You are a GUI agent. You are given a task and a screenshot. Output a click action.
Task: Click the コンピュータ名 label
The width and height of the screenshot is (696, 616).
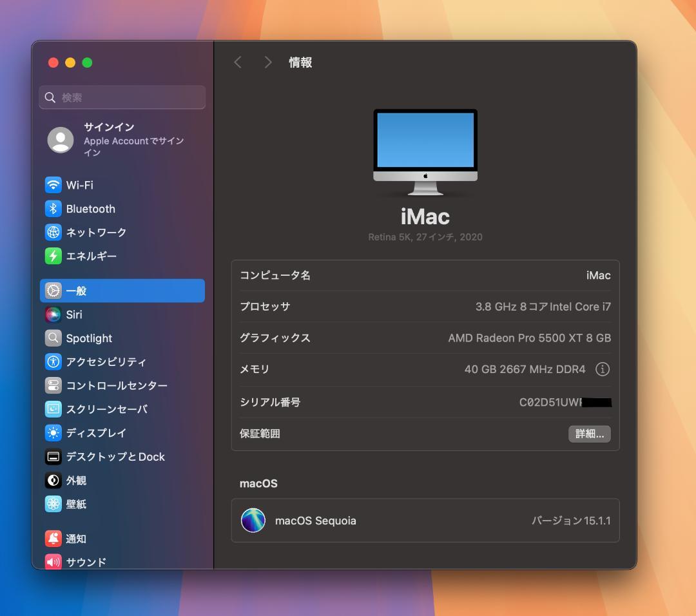click(x=275, y=276)
